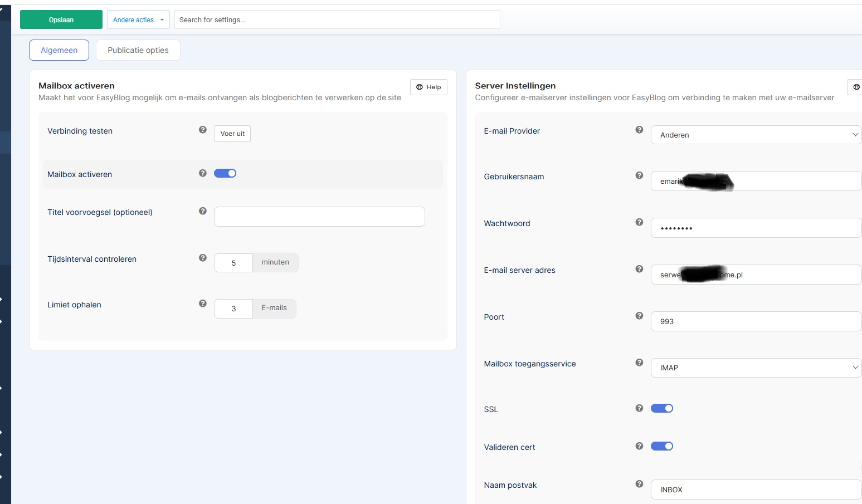The height and width of the screenshot is (504, 862).
Task: Open the E-mail Provider dropdown
Action: point(756,135)
